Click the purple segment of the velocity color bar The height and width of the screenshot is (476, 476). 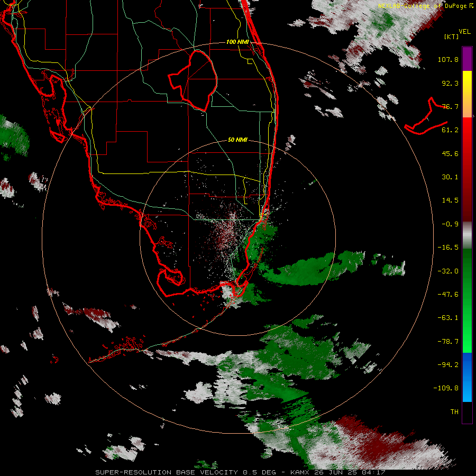coord(467,59)
